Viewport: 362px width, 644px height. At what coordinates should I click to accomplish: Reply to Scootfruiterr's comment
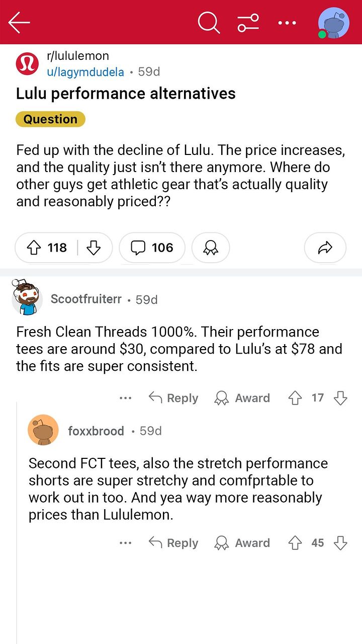(173, 398)
